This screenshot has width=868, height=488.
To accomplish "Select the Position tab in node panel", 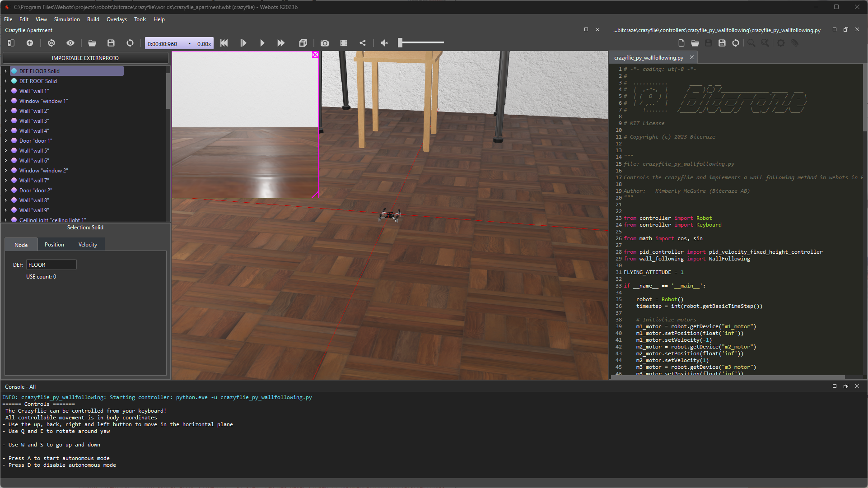I will pyautogui.click(x=54, y=244).
